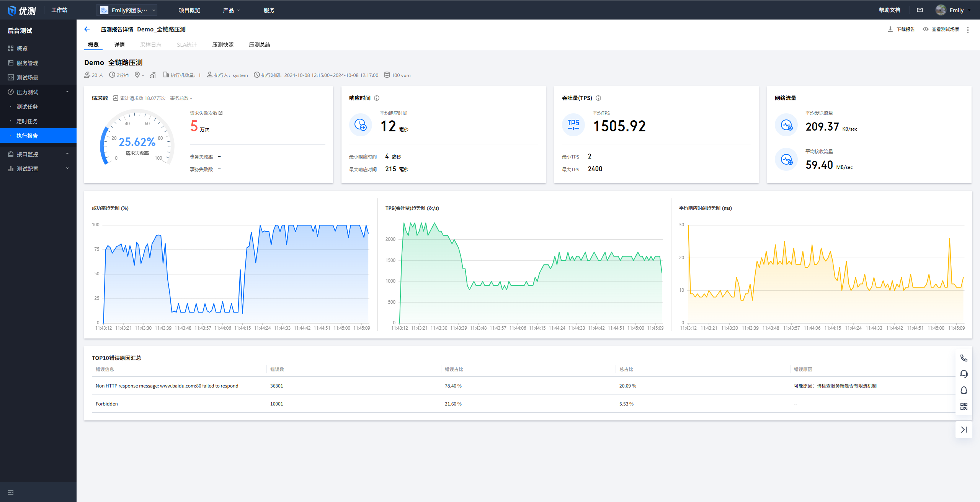This screenshot has width=980, height=502.
Task: Click the 25.62% request failure gauge
Action: (x=137, y=142)
